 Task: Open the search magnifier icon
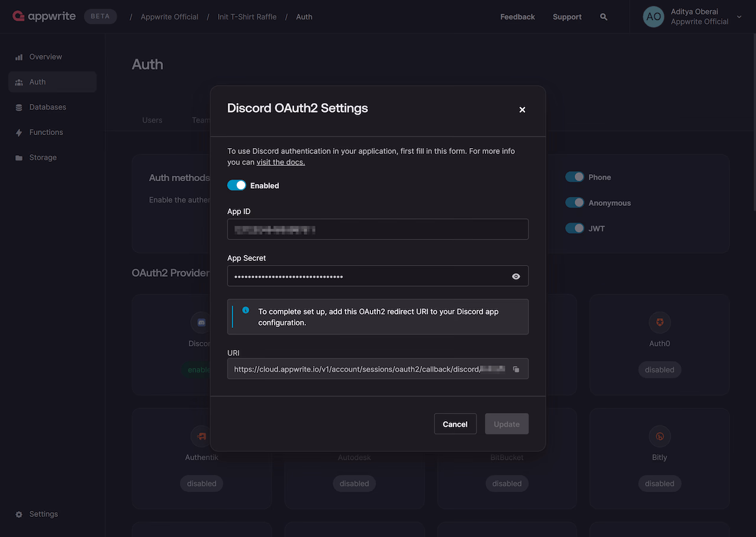(604, 17)
